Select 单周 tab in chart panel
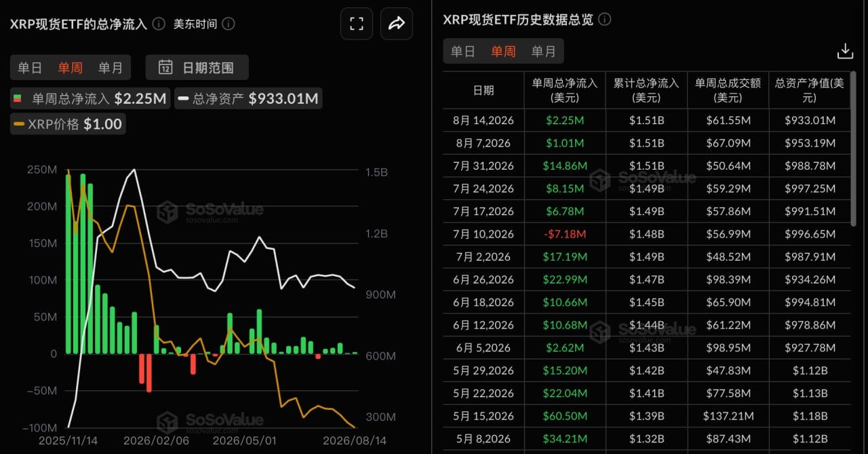 point(71,67)
